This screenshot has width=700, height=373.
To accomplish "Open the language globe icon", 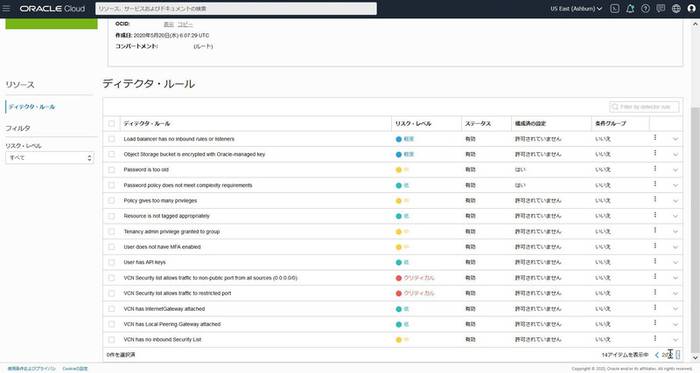I will click(x=676, y=8).
